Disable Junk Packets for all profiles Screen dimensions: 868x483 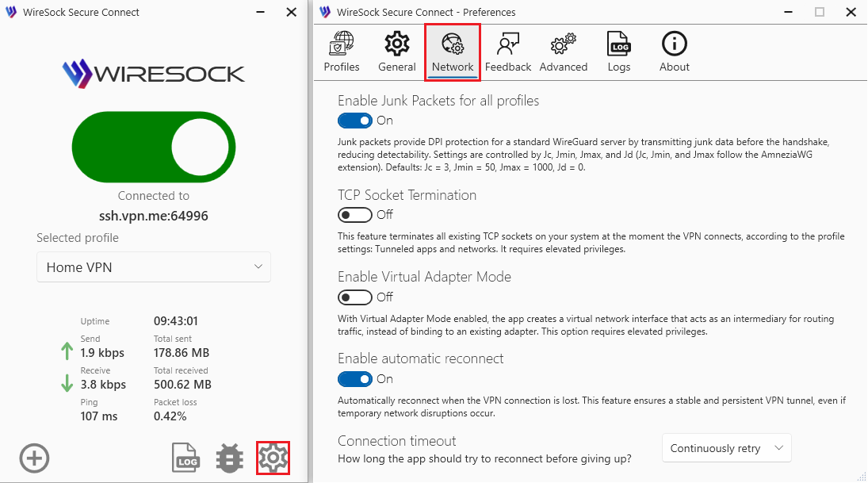[x=355, y=121]
